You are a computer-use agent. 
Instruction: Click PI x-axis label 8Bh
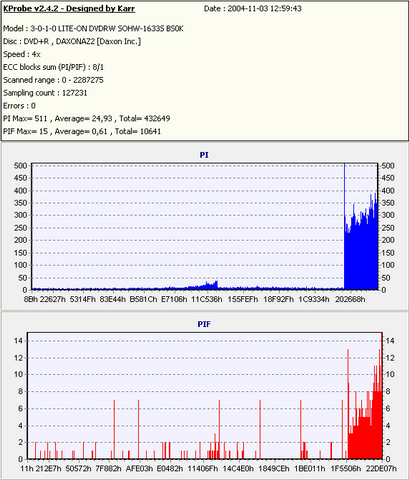pos(31,299)
